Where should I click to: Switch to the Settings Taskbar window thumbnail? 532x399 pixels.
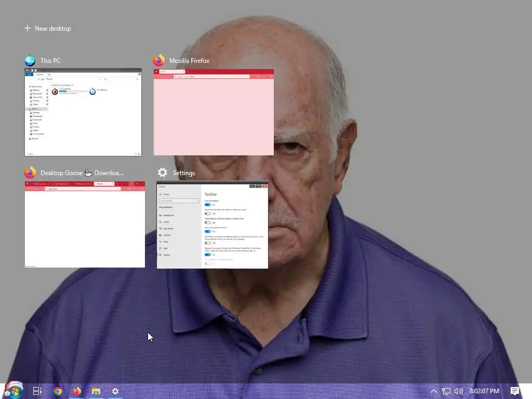pos(212,225)
